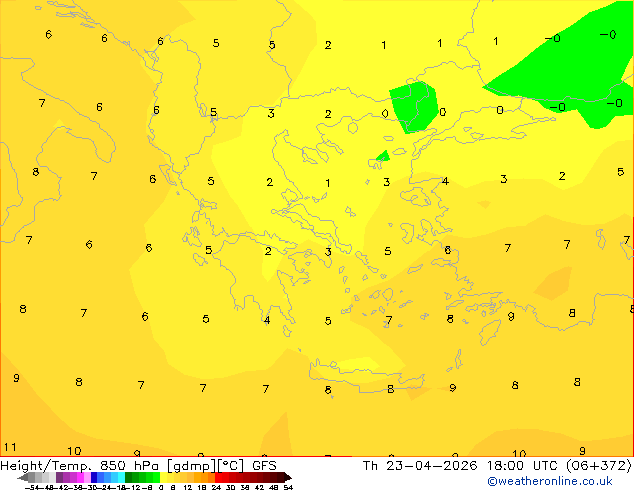The width and height of the screenshot is (634, 490).
Task: Click the 'GFS' model label
Action: click(x=264, y=466)
